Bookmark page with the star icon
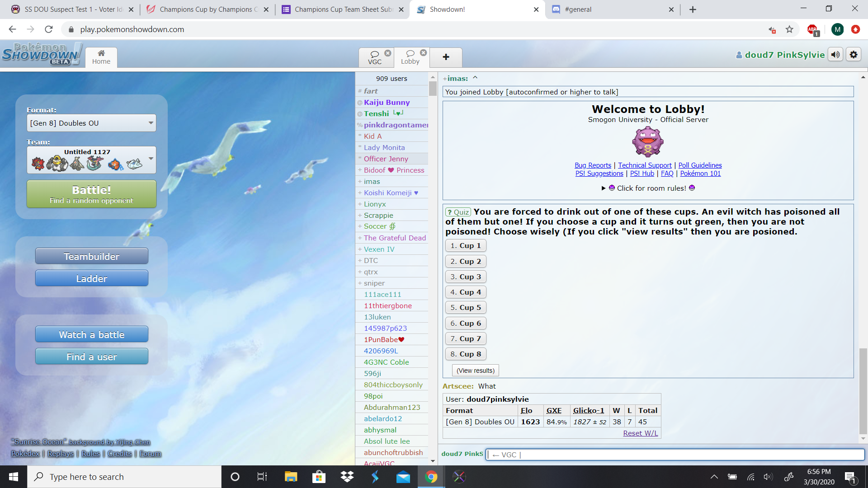Viewport: 868px width, 488px height. [x=789, y=29]
